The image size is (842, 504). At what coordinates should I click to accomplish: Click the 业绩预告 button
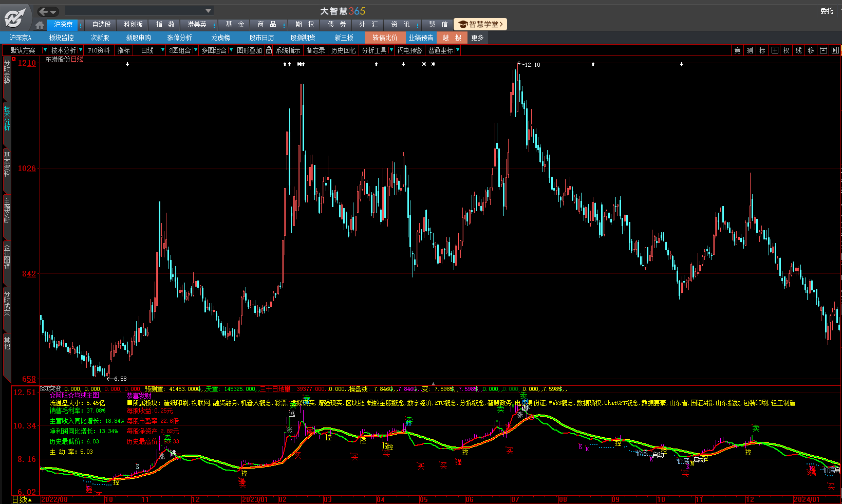point(421,38)
